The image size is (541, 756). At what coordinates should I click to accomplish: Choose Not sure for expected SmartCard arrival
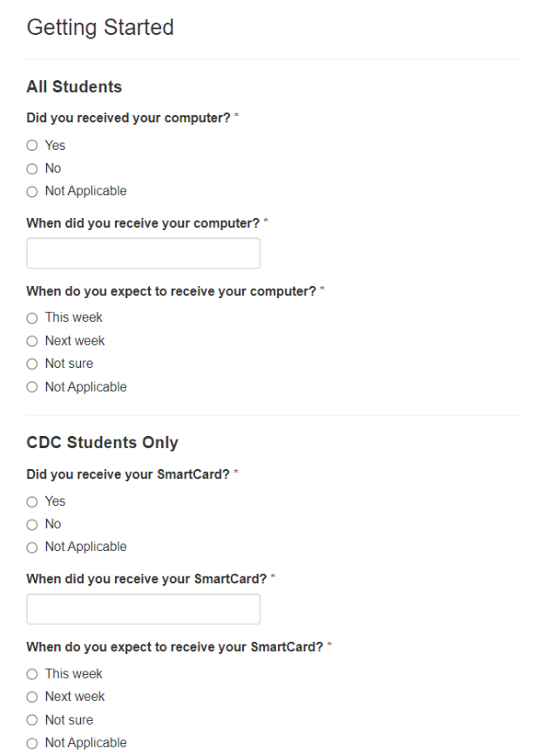32,720
